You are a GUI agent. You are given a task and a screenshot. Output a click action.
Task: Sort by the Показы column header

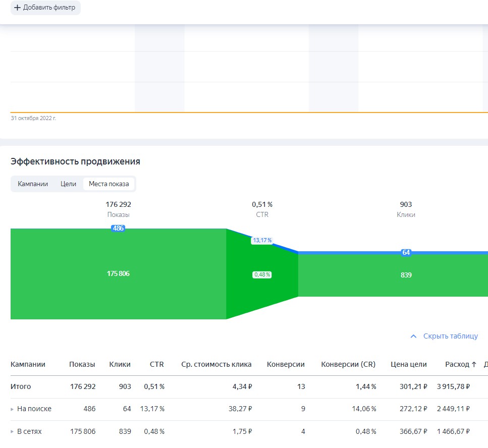[82, 364]
